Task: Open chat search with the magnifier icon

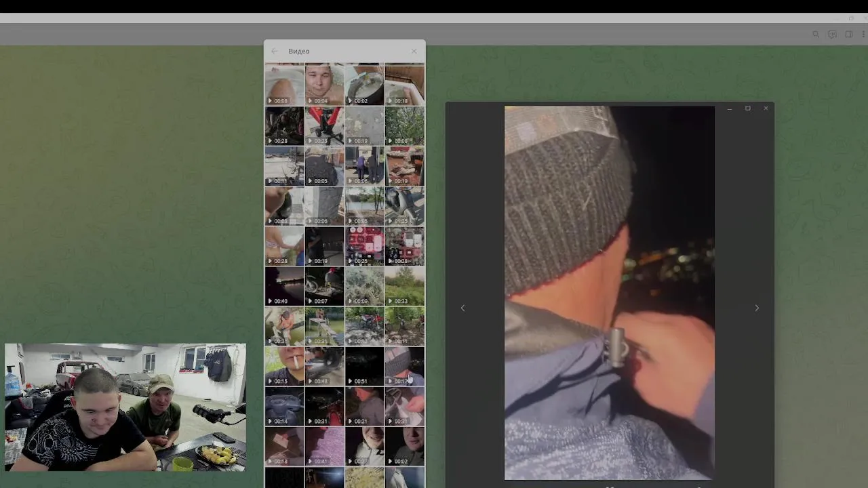Action: [816, 35]
